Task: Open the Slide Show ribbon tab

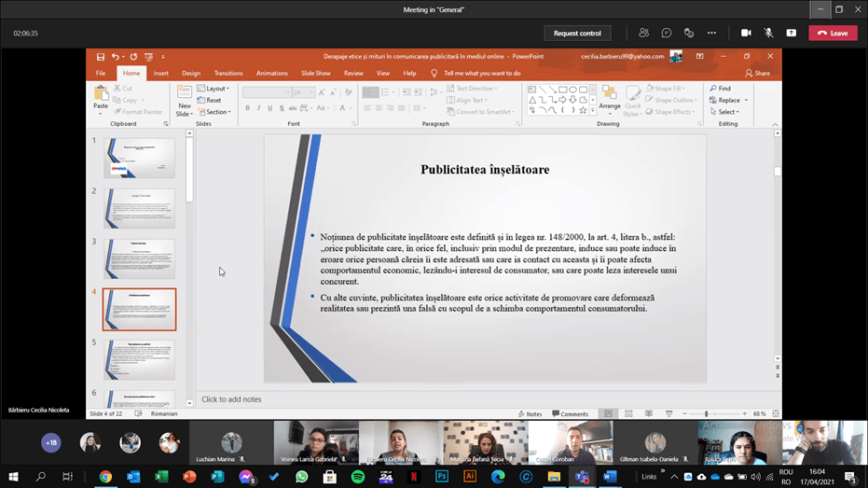Action: [315, 73]
